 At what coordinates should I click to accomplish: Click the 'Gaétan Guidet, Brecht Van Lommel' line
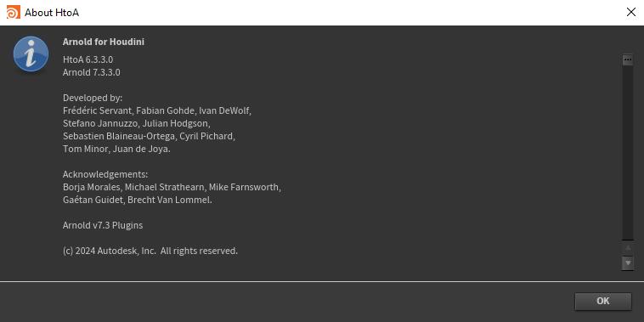point(138,200)
